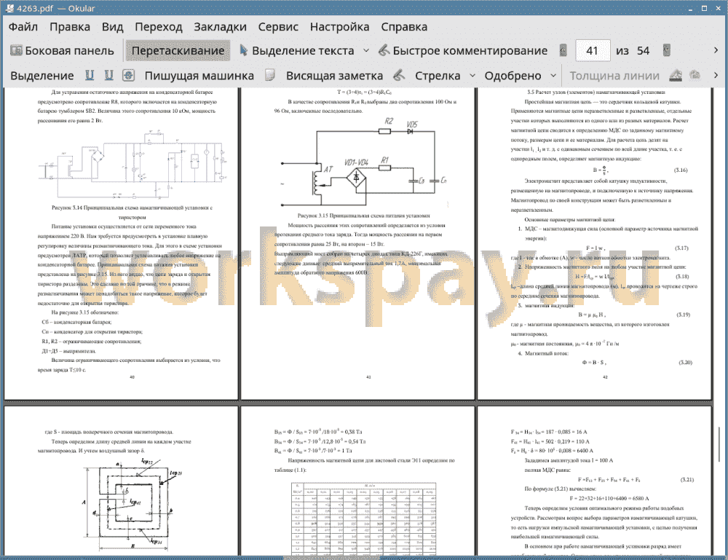Select the Стрелка arrow tool
The width and height of the screenshot is (728, 560).
pyautogui.click(x=438, y=76)
